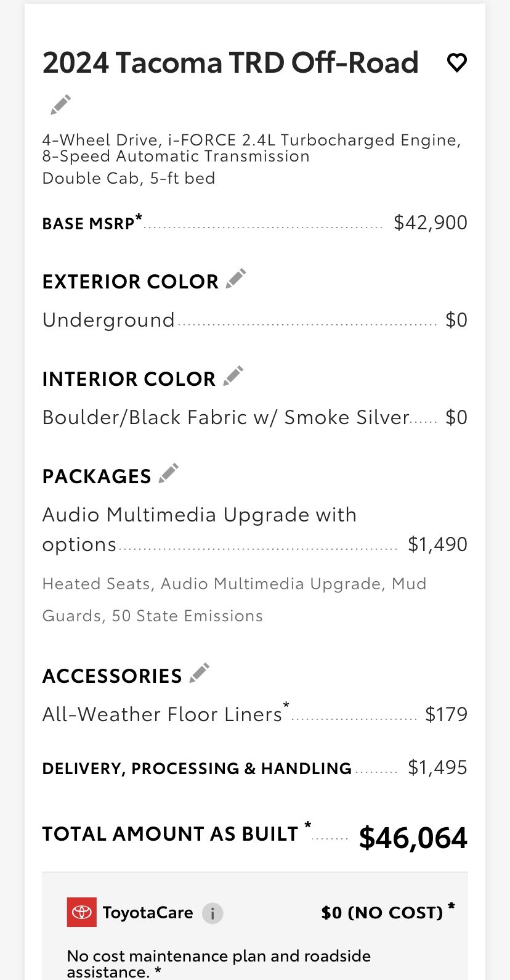Screen dimensions: 510x980
Task: Tap the Delivery, Processing & Handling line
Action: (255, 768)
